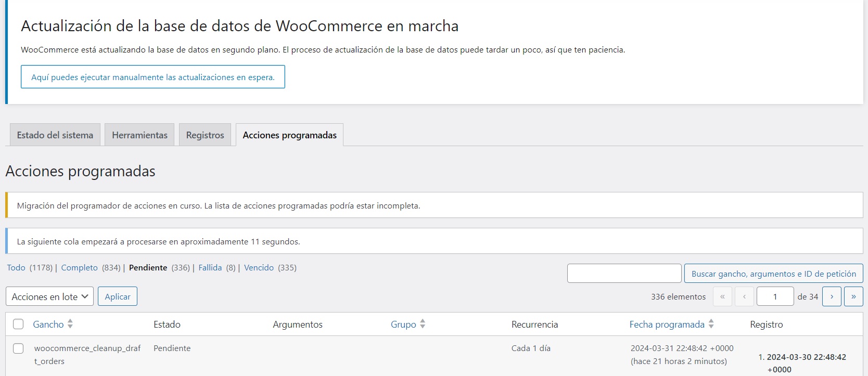
Task: Click the Pendiente status cell
Action: (x=172, y=348)
